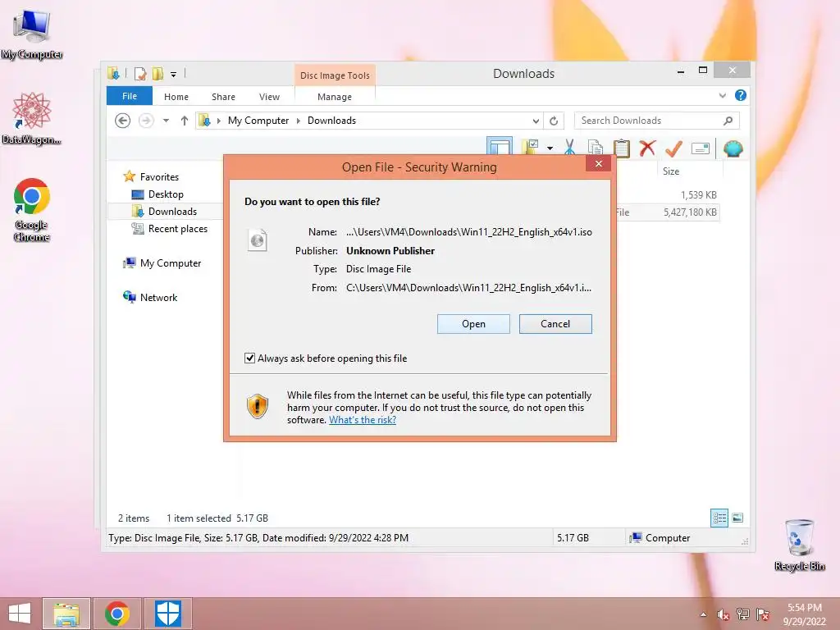Image resolution: width=840 pixels, height=630 pixels.
Task: Switch to Details view icon in status bar
Action: pyautogui.click(x=719, y=518)
